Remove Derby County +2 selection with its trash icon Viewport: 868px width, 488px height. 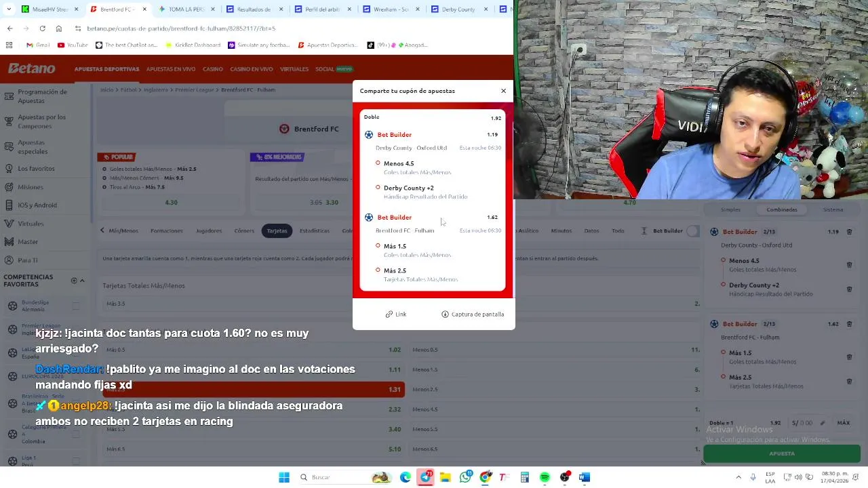(849, 289)
